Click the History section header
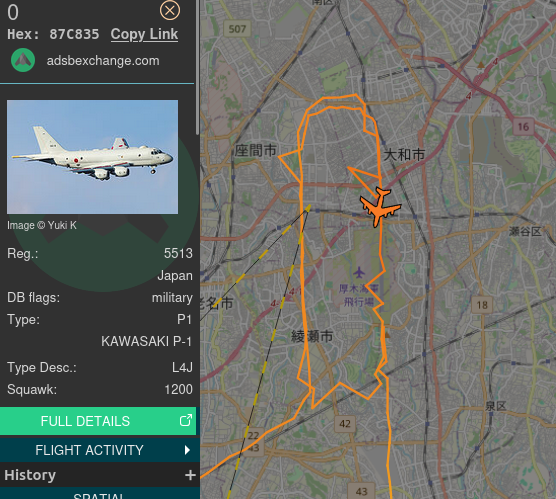 coord(30,475)
